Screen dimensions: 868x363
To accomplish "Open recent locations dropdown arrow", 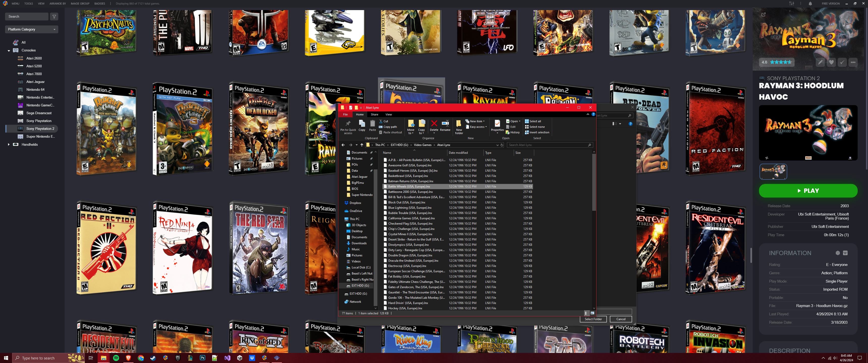I will (357, 145).
